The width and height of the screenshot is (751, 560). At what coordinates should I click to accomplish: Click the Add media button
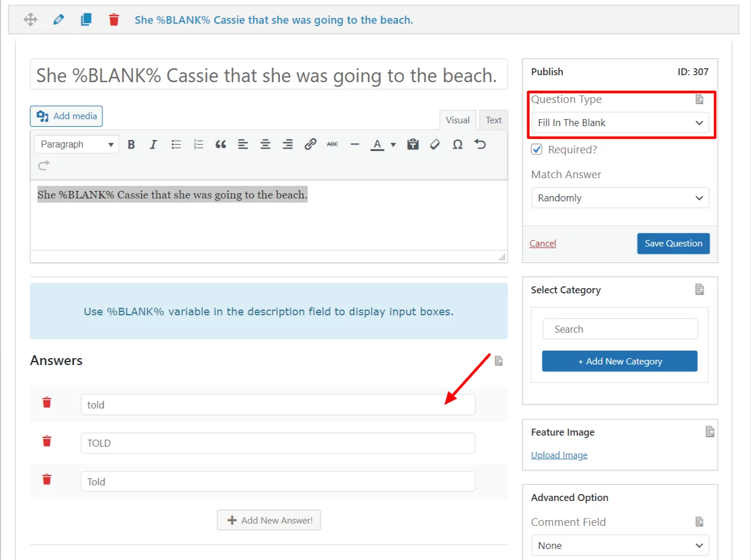tap(67, 116)
